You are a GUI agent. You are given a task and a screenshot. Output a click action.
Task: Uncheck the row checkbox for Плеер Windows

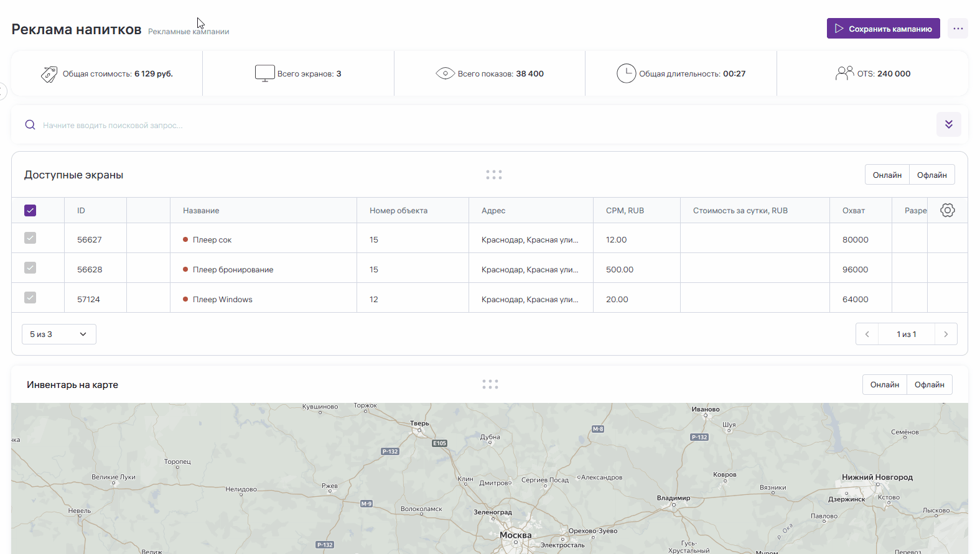(30, 298)
